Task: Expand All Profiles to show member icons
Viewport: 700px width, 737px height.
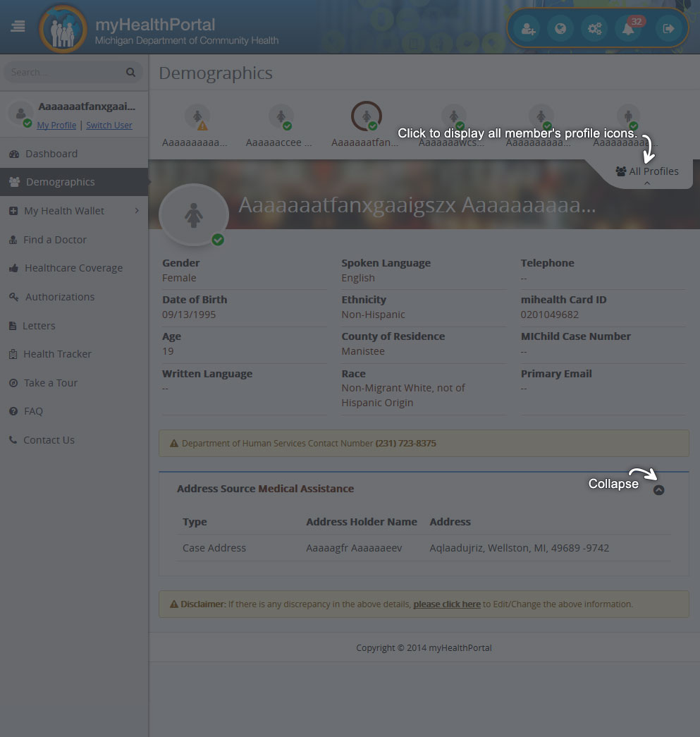Action: pos(647,171)
